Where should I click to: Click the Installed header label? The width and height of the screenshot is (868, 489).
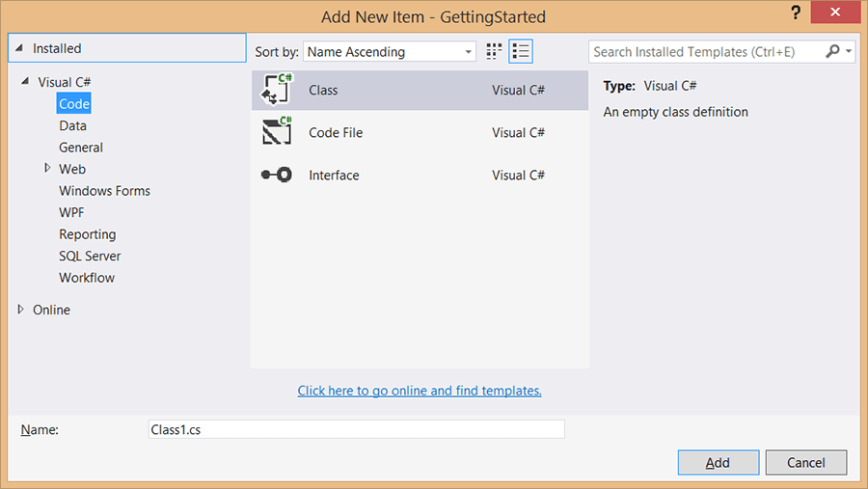tap(57, 48)
